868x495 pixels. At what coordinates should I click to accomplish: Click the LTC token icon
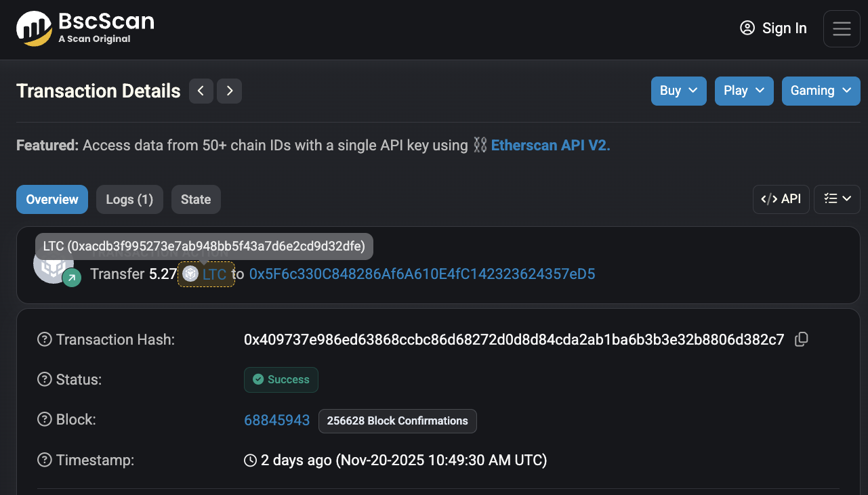click(x=190, y=274)
